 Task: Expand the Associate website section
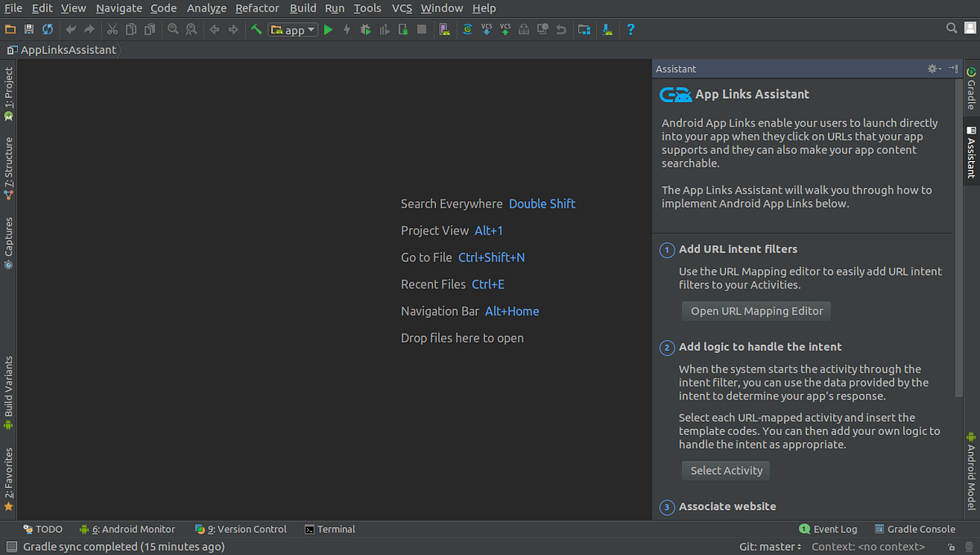pos(727,506)
